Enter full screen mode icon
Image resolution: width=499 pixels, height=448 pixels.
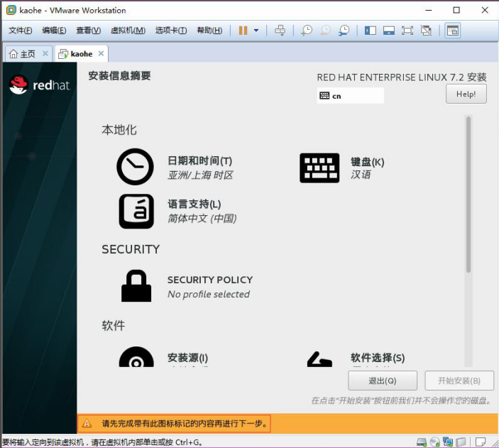(x=407, y=31)
